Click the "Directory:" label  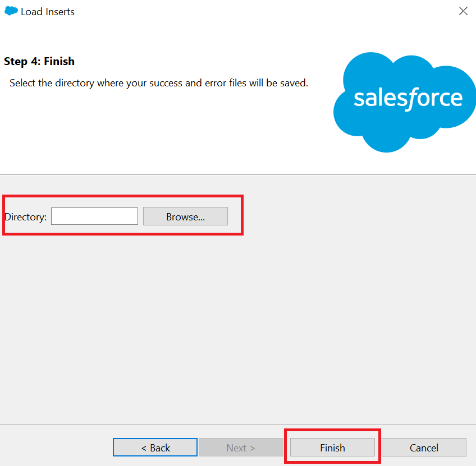pyautogui.click(x=25, y=217)
